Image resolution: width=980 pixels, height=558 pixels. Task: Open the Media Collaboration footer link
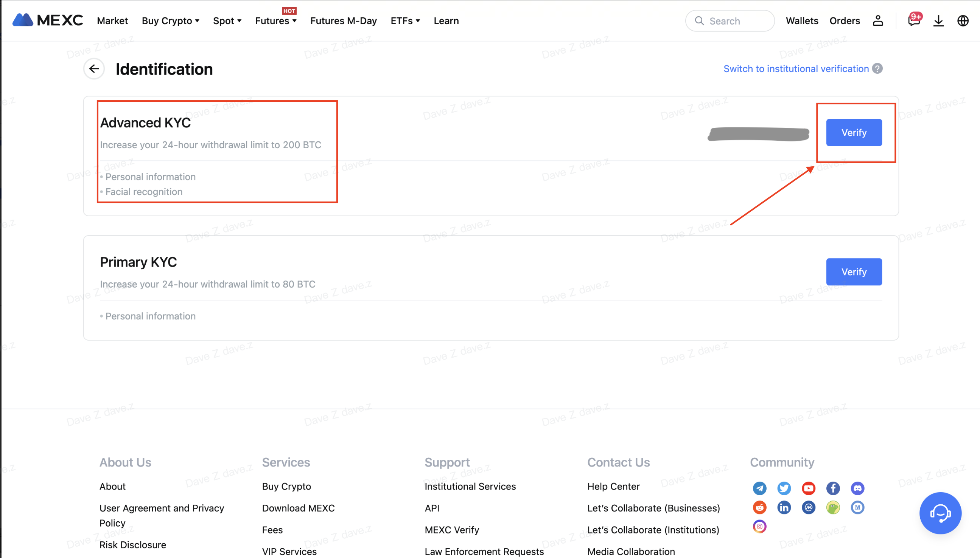[631, 552]
